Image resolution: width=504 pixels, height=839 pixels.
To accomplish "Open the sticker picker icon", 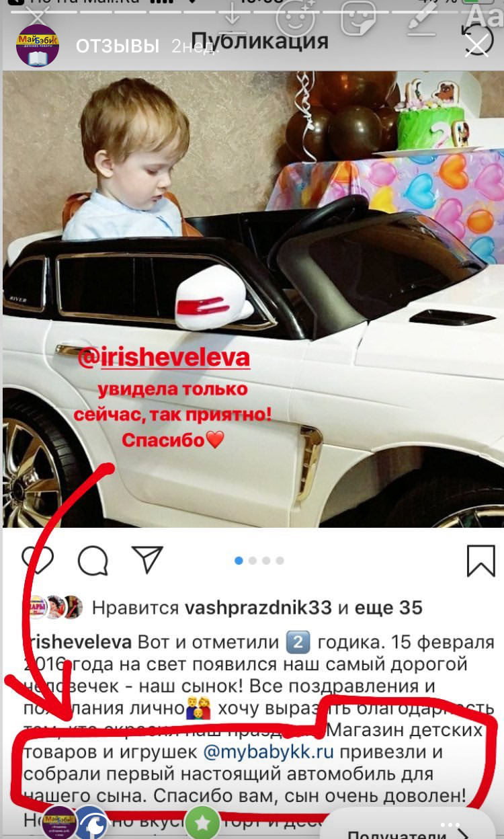I will pyautogui.click(x=358, y=17).
